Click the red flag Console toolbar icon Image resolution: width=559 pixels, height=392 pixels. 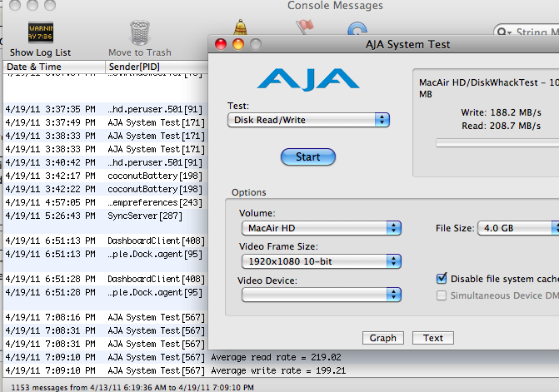[x=305, y=27]
